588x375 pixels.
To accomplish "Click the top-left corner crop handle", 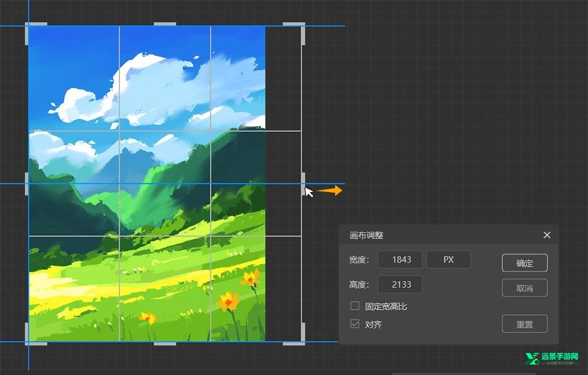I will [x=27, y=25].
